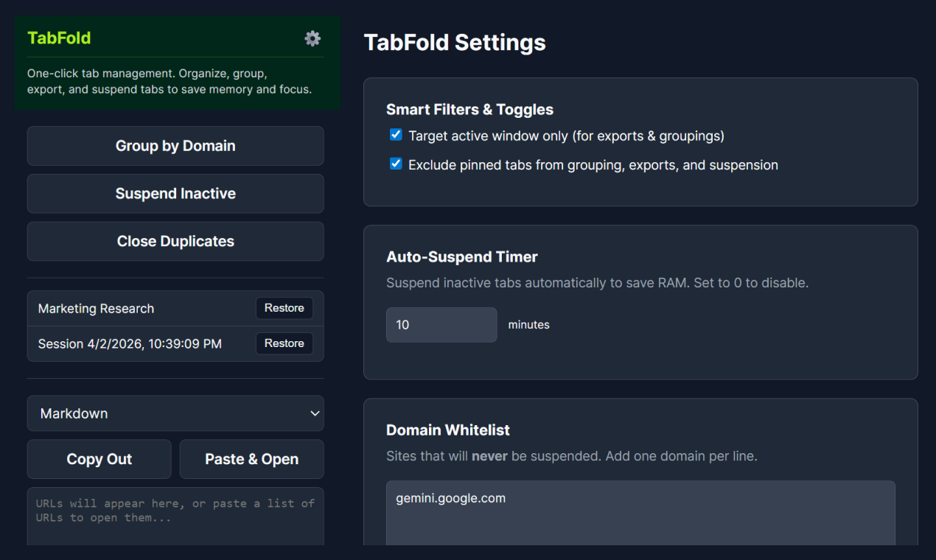Open settings with the gear icon

[x=312, y=38]
